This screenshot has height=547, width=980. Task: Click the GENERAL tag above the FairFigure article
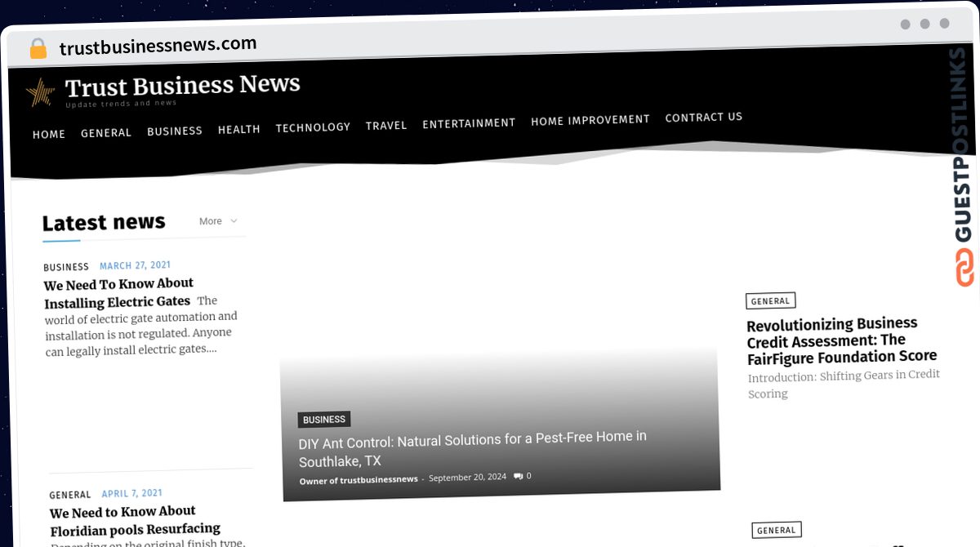click(x=771, y=301)
